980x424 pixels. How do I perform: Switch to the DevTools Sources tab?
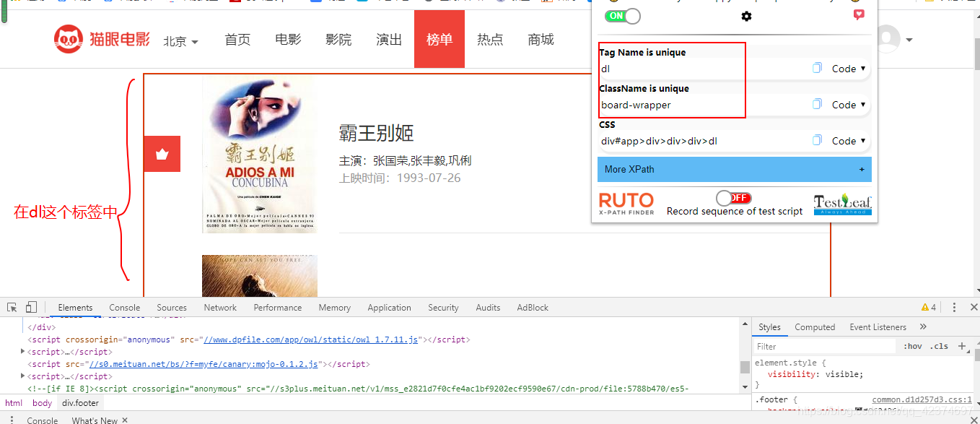click(172, 307)
